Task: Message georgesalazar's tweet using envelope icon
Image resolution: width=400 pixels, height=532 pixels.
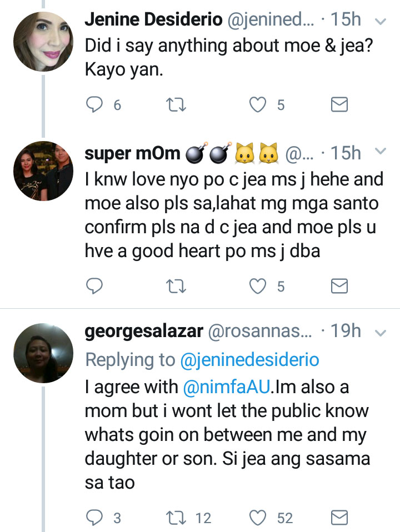Action: tap(339, 518)
